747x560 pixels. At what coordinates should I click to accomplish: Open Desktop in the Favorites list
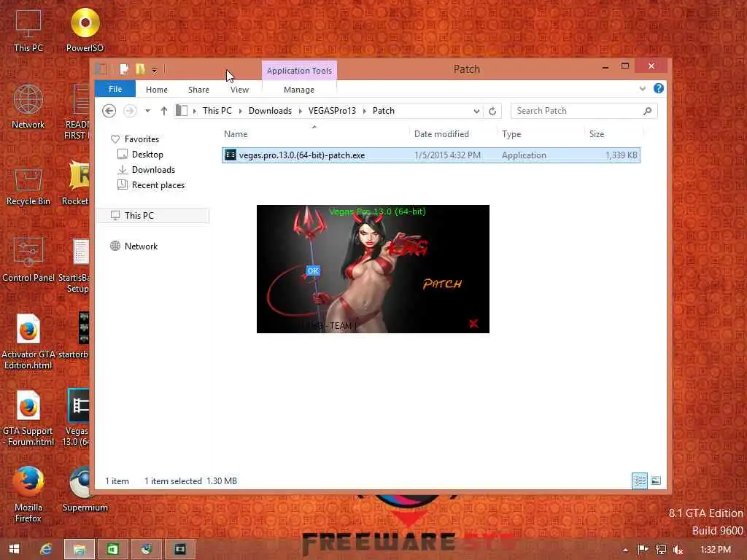(x=147, y=155)
